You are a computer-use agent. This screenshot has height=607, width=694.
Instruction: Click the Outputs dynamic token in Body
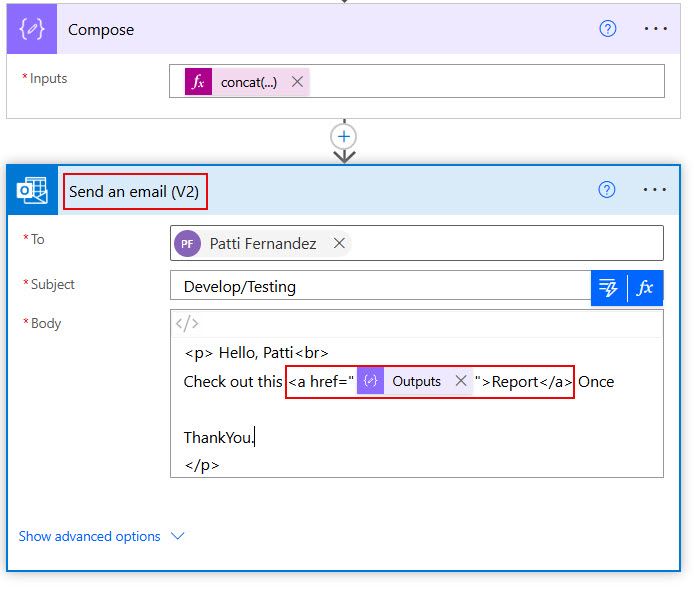pyautogui.click(x=415, y=381)
